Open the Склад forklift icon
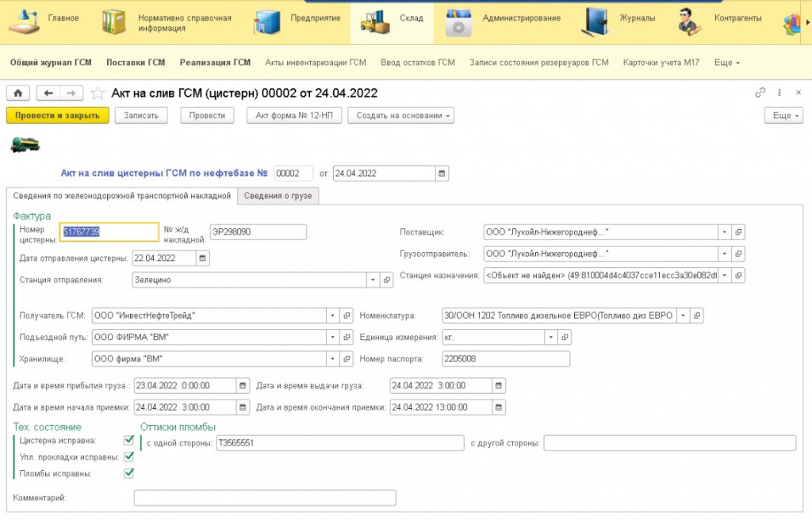 (375, 22)
